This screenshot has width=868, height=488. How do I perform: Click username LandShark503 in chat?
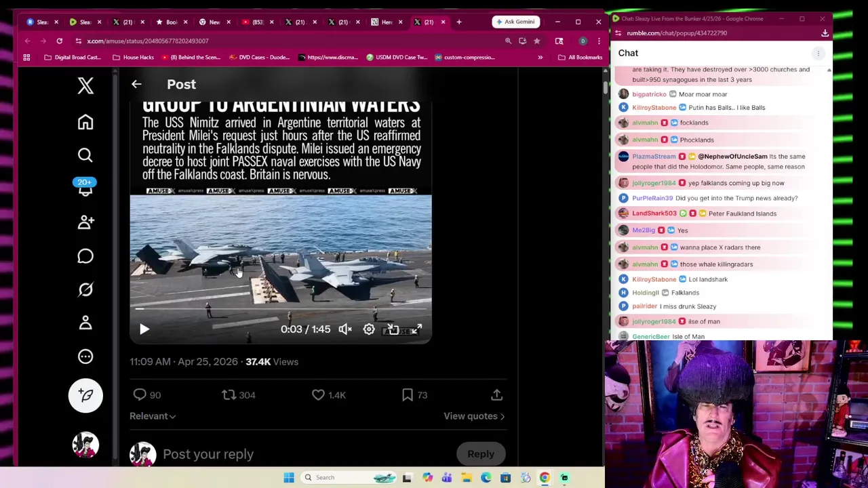[x=654, y=213]
